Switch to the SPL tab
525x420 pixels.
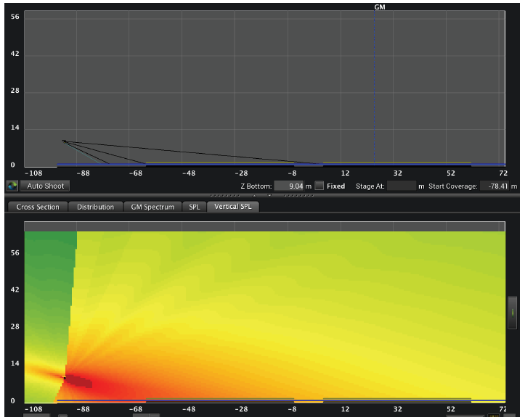[x=194, y=207]
